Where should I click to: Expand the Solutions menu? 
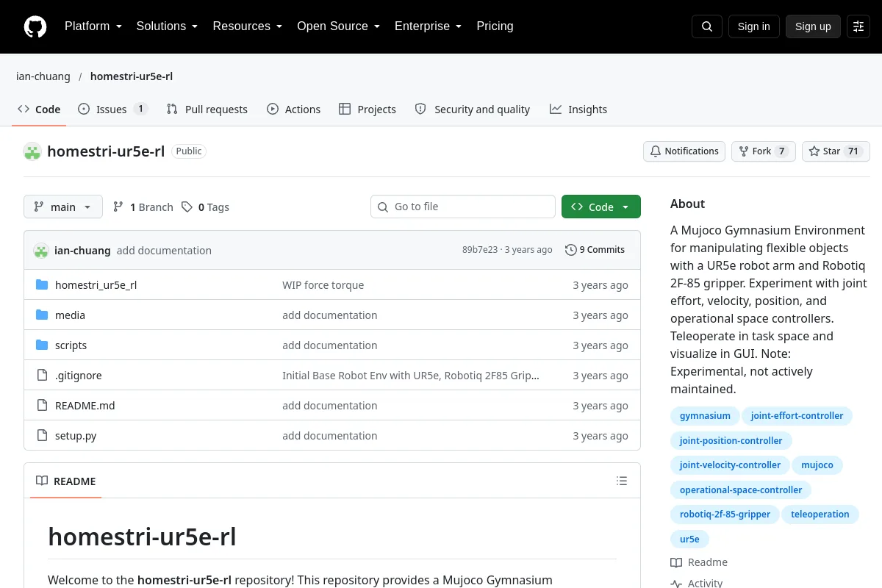(x=168, y=26)
